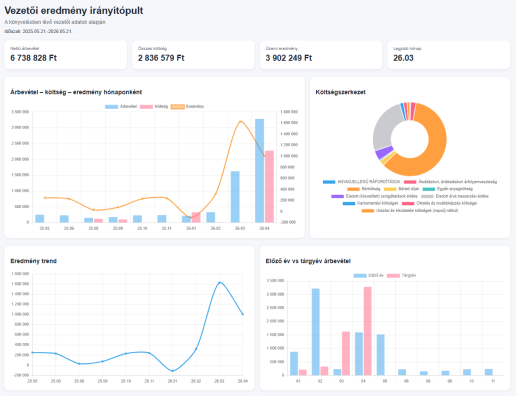Click the Eredmény trend chart title
The height and width of the screenshot is (396, 516).
click(33, 261)
